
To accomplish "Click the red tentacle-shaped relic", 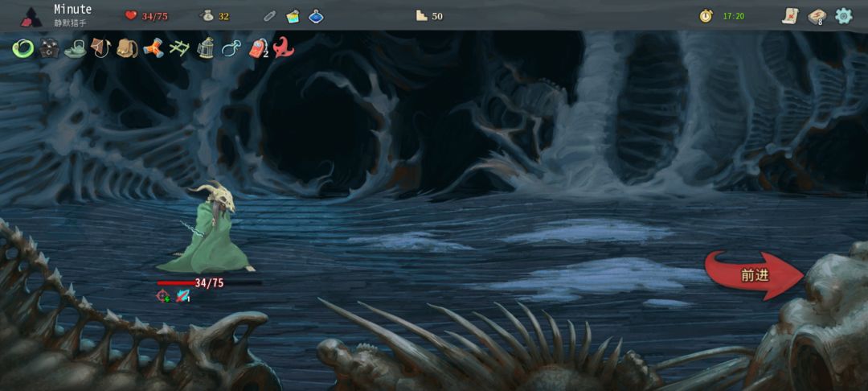I will tap(284, 47).
